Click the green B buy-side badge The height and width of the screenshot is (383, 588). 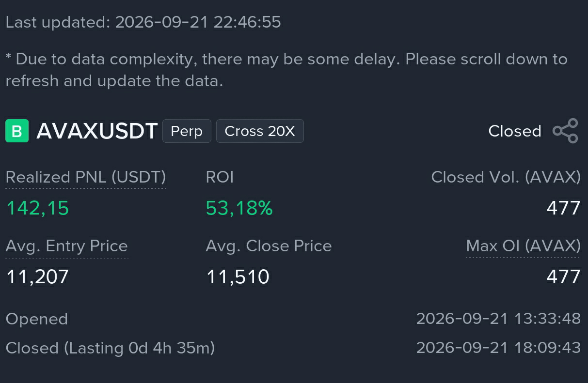pyautogui.click(x=17, y=131)
